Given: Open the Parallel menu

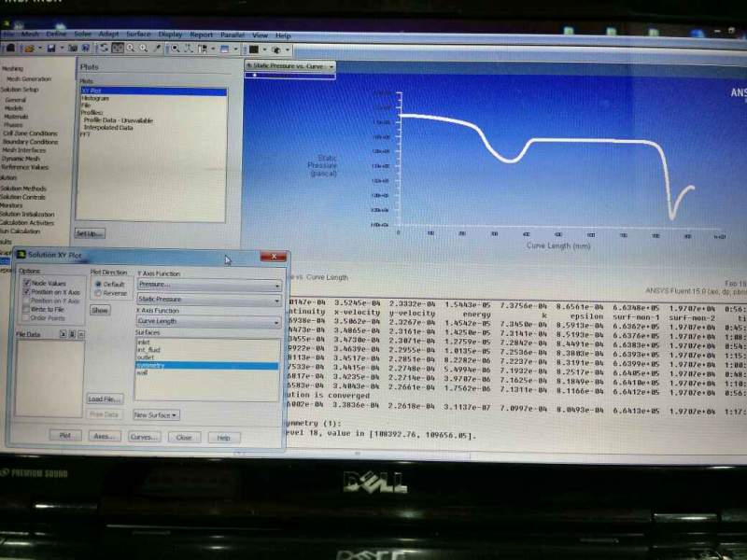Looking at the screenshot, I should click(x=232, y=35).
